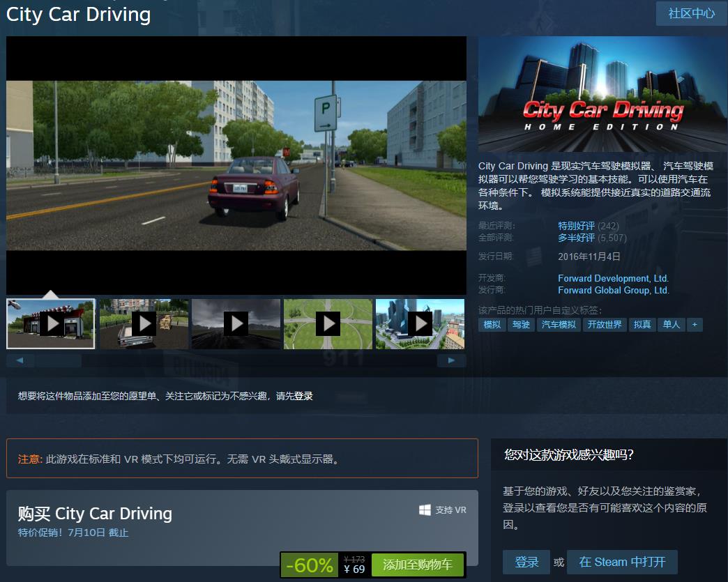Viewport: 728px width, 582px height.
Task: Click 登录 link in wishlist notice
Action: point(303,396)
